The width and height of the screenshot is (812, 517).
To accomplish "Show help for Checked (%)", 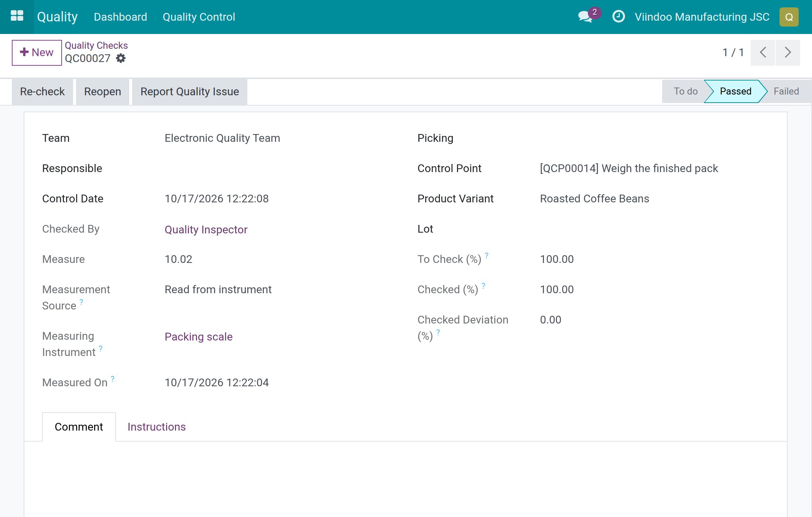I will pos(484,285).
